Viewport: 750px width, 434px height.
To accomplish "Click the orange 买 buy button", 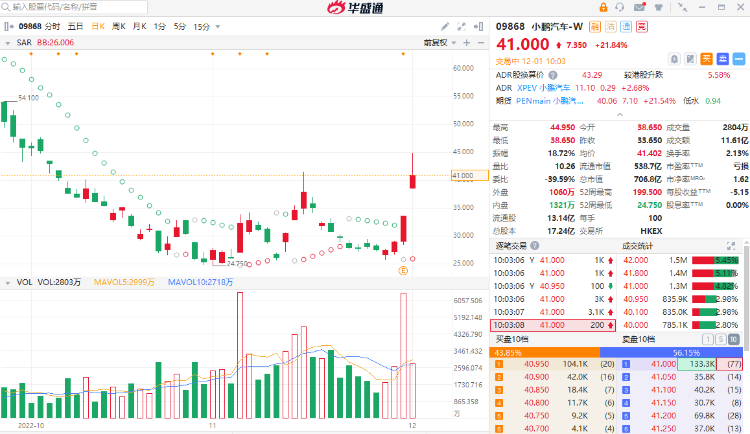I will tap(706, 59).
